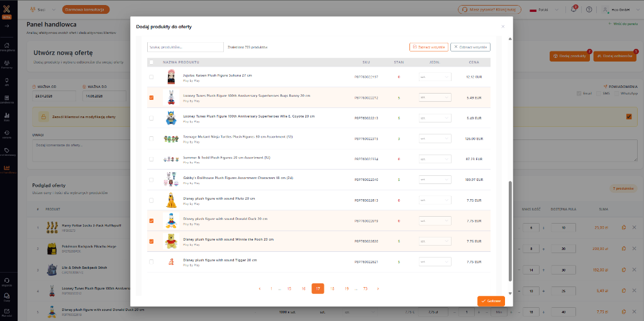Open orders icon in left sidebar
The height and width of the screenshot is (321, 644).
6,98
